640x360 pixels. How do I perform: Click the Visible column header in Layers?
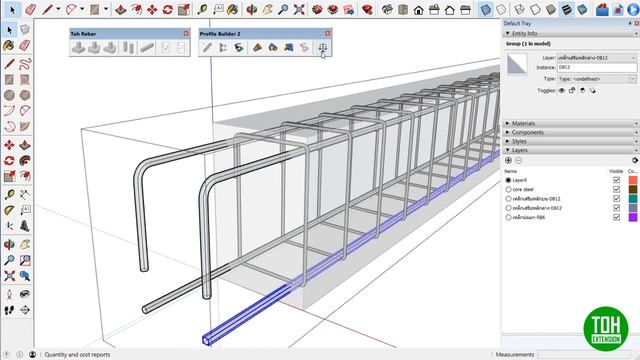pos(616,171)
